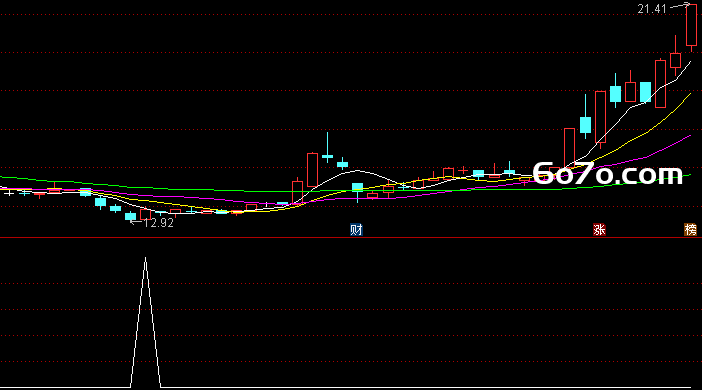Select the yellow moving average line near right edge
The image size is (702, 390).
(667, 116)
